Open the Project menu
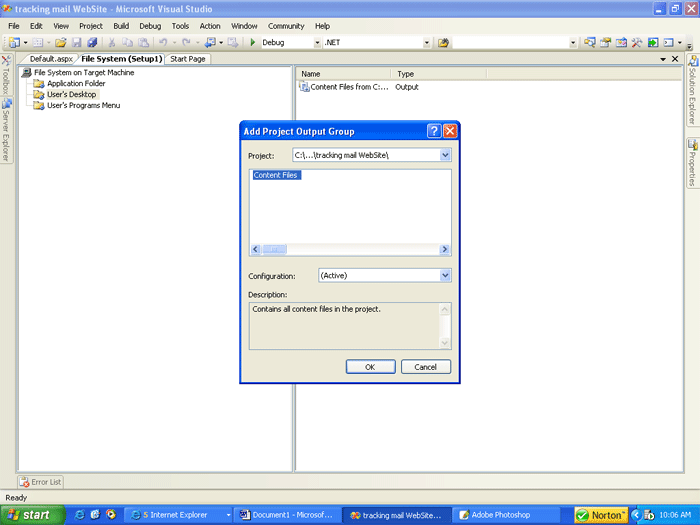700x525 pixels. tap(91, 26)
